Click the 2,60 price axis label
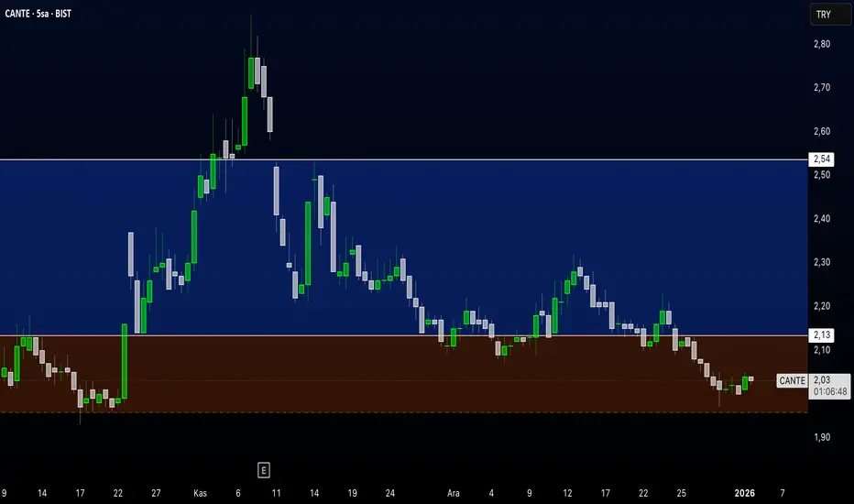854x504 pixels. point(822,131)
